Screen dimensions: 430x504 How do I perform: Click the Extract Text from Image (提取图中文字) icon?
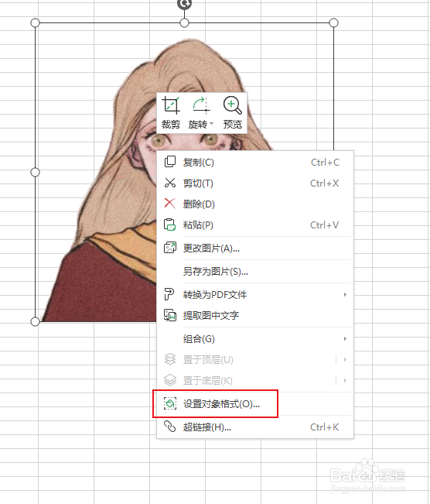170,315
